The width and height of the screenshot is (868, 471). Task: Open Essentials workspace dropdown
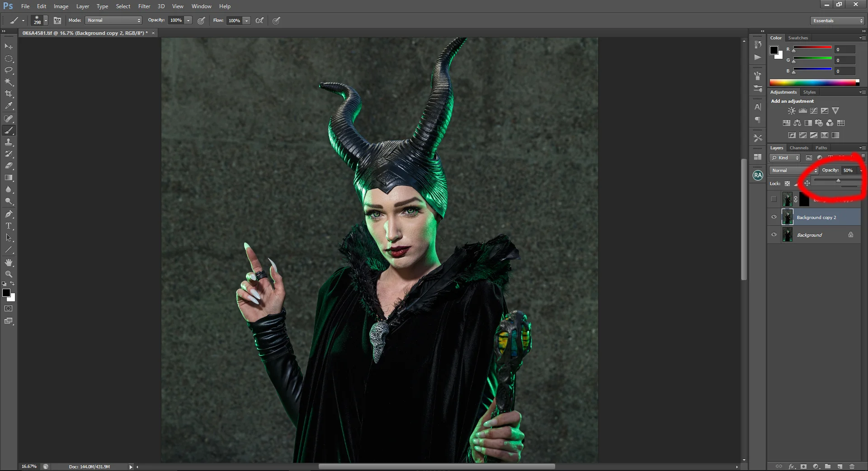coord(838,21)
